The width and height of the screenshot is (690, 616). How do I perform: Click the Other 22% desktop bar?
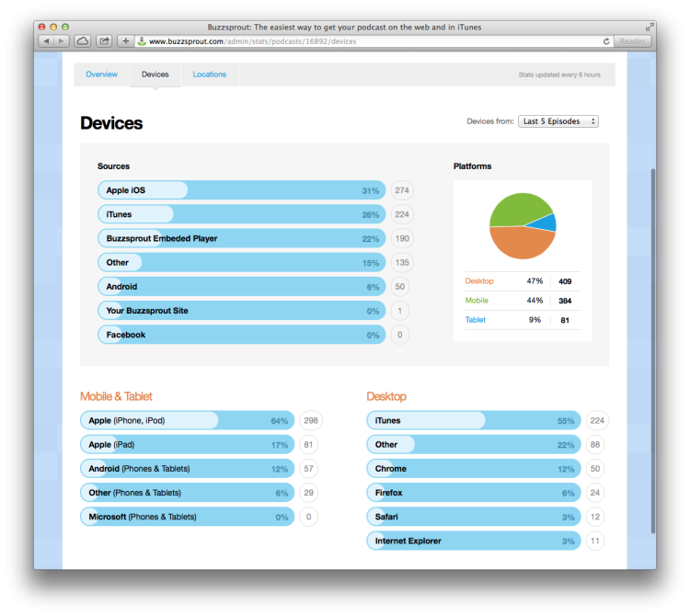[x=474, y=444]
